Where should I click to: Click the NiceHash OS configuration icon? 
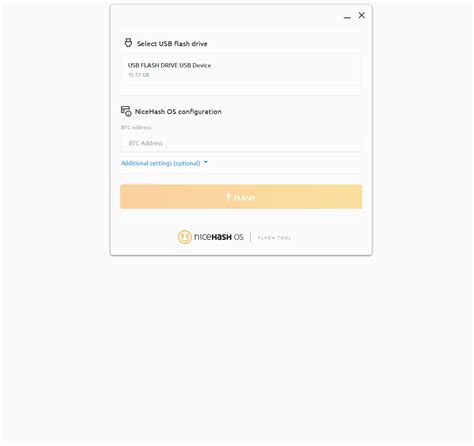[x=126, y=111]
